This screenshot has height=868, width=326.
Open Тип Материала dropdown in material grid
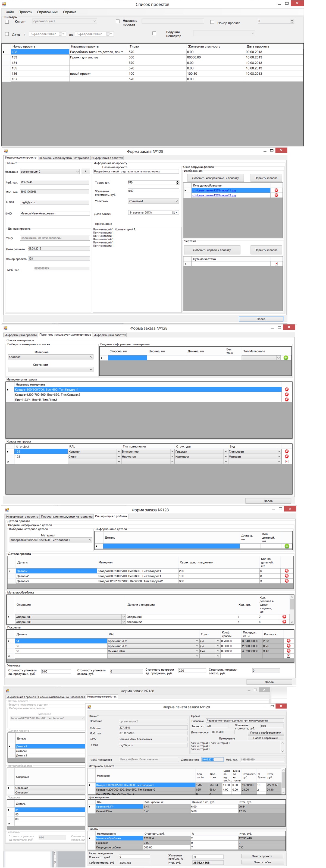coord(278,358)
